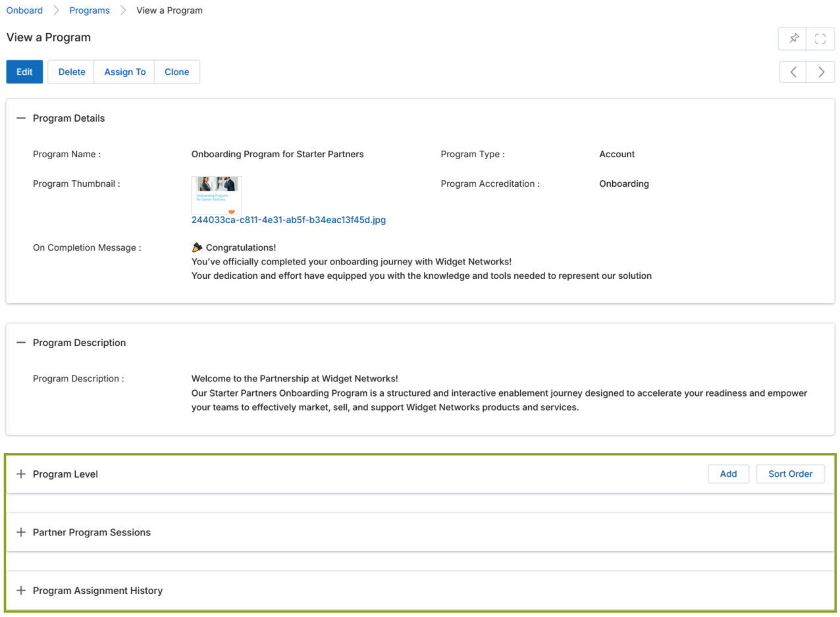The width and height of the screenshot is (840, 617).
Task: Click the Edit button
Action: click(x=24, y=72)
